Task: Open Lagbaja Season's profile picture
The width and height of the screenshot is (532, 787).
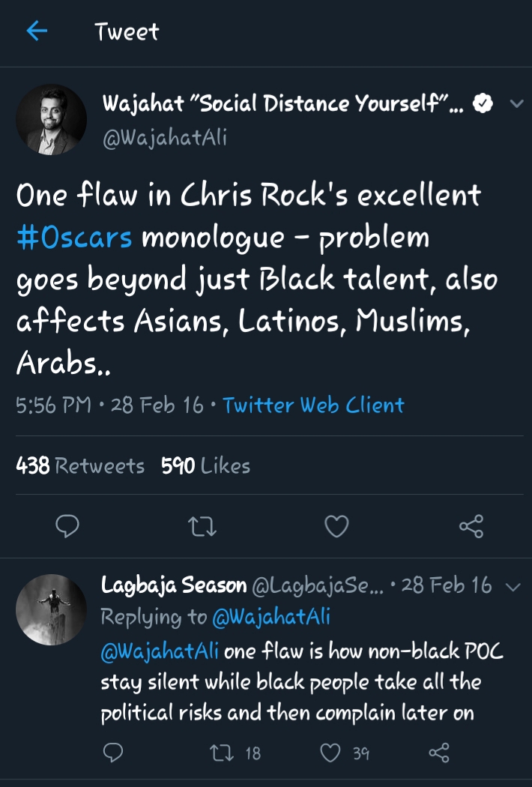Action: click(52, 609)
